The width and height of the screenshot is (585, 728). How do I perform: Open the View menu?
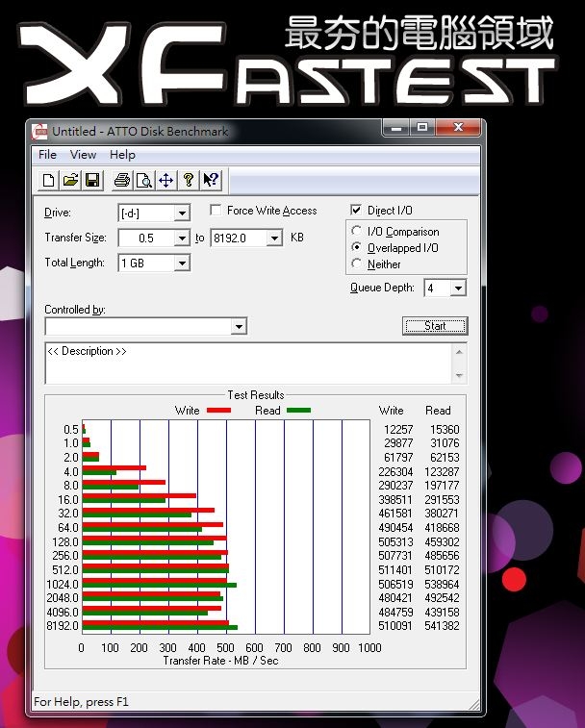point(83,155)
